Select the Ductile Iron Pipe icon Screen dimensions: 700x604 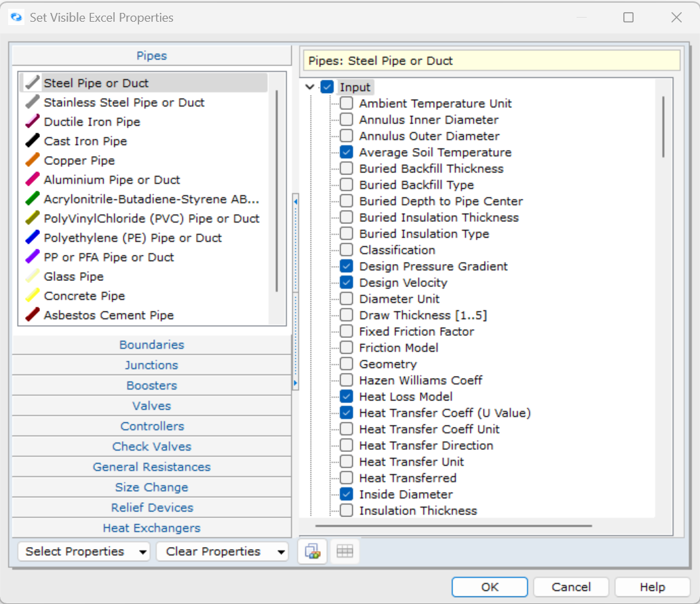coord(33,122)
